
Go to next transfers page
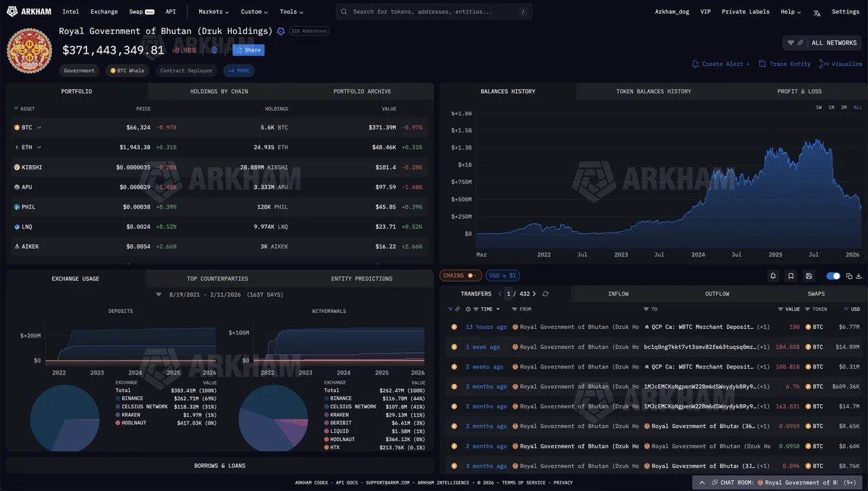pyautogui.click(x=534, y=294)
